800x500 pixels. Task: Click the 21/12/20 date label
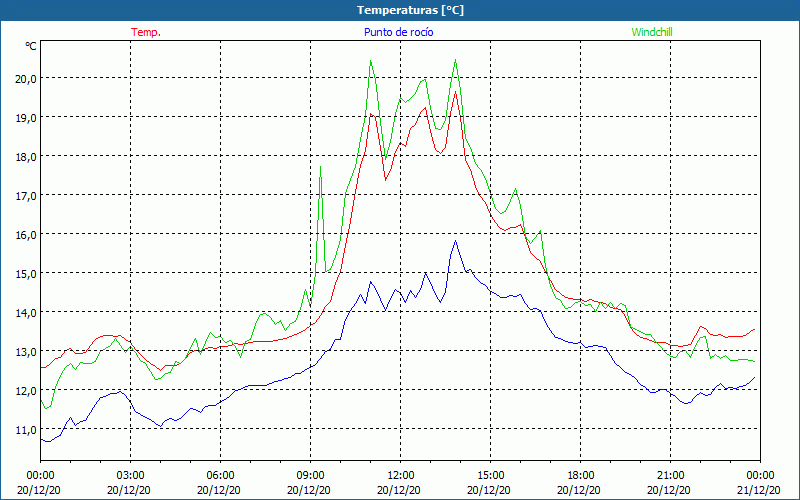click(x=759, y=490)
